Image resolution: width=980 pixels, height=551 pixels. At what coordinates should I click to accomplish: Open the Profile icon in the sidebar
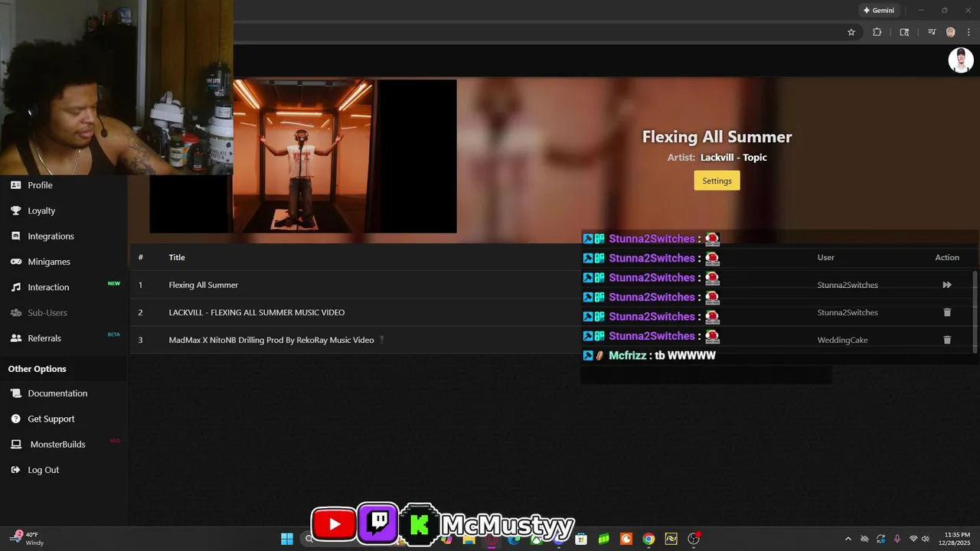[x=15, y=185]
